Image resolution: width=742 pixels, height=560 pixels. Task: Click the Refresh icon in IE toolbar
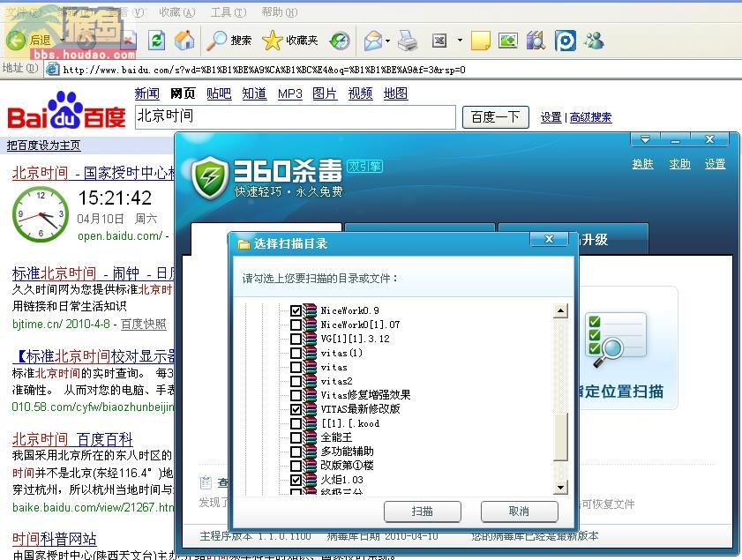(x=157, y=41)
